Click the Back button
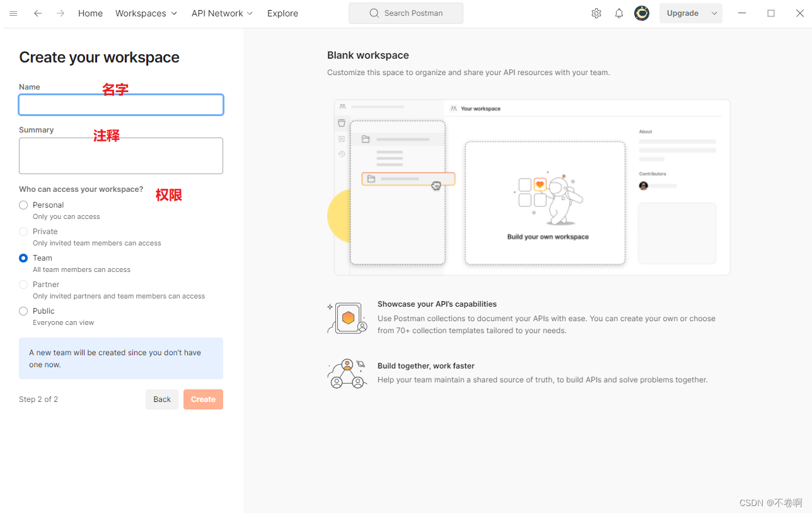812x513 pixels. [x=162, y=399]
